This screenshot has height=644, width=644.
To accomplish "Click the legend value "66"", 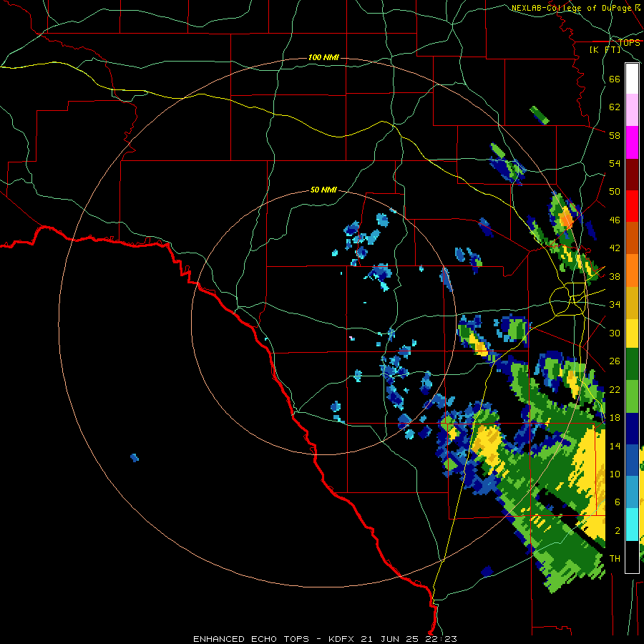I will point(615,79).
